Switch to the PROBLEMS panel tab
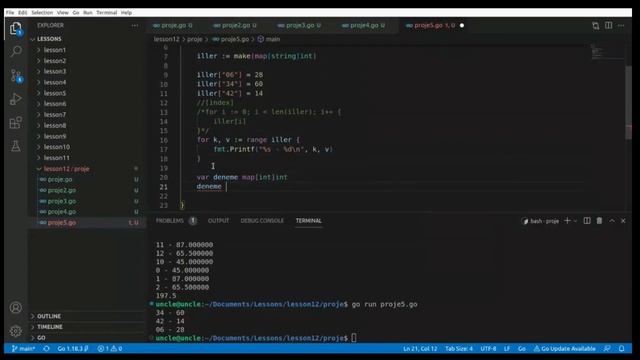Screen dimensions: 640x360 coord(170,221)
